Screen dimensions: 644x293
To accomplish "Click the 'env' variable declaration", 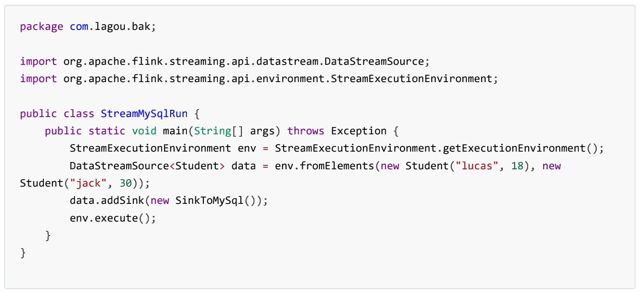I will 247,148.
